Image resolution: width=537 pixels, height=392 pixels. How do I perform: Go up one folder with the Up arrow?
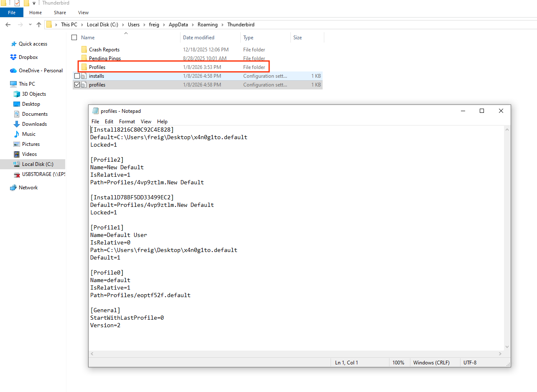point(39,25)
